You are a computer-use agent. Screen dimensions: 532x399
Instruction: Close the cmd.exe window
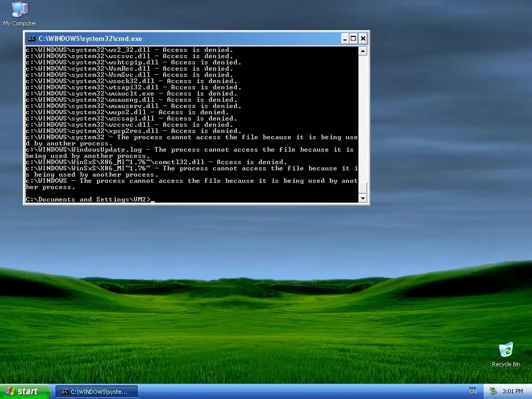[x=363, y=38]
